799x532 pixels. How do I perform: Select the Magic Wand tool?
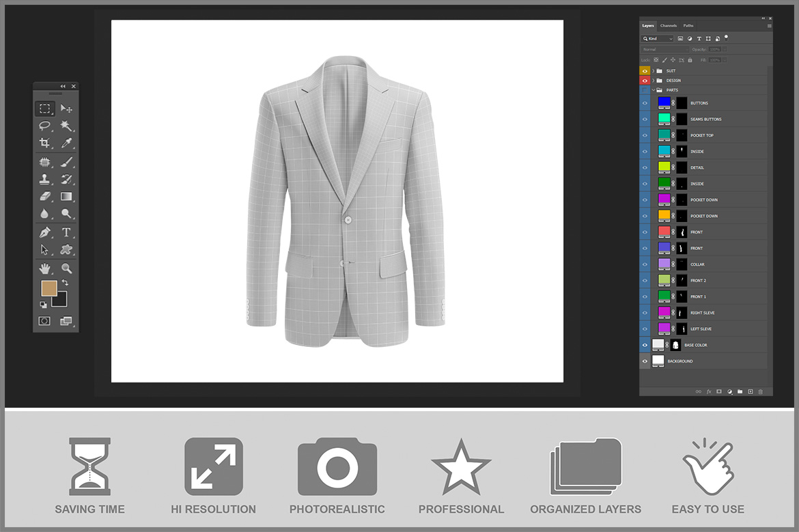66,126
